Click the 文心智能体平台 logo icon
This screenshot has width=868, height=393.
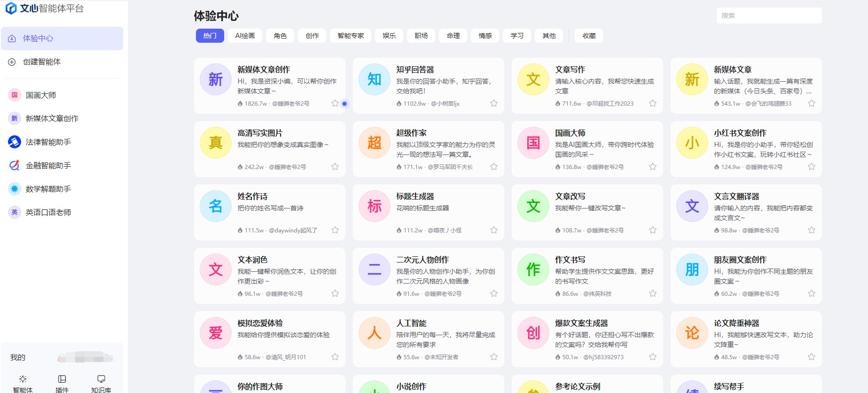[10, 8]
